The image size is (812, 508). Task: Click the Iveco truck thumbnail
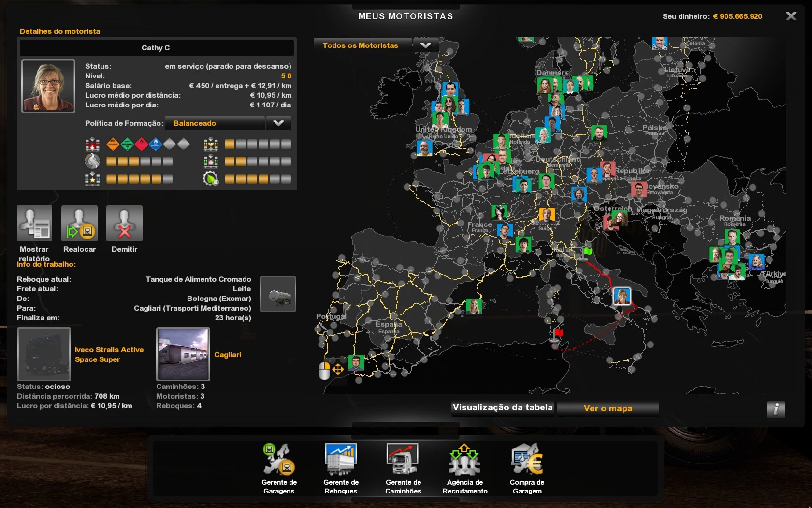pos(44,354)
